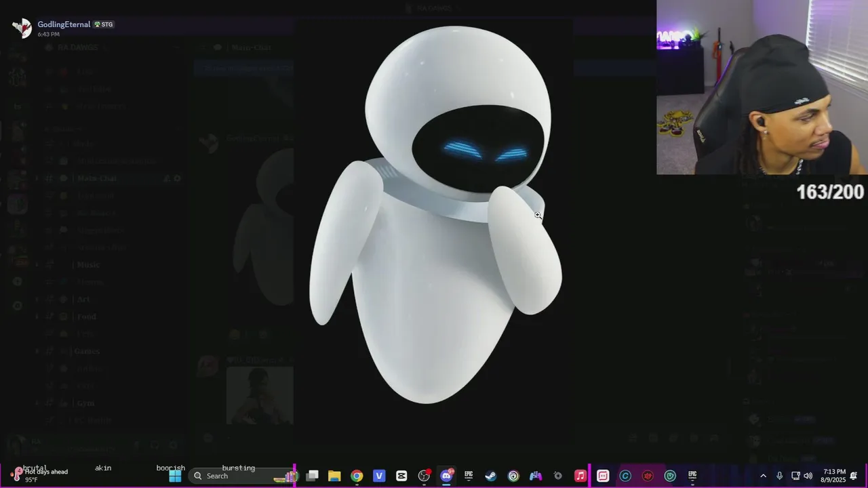Open the clock showing 7:13 PM
868x488 pixels.
pyautogui.click(x=833, y=476)
